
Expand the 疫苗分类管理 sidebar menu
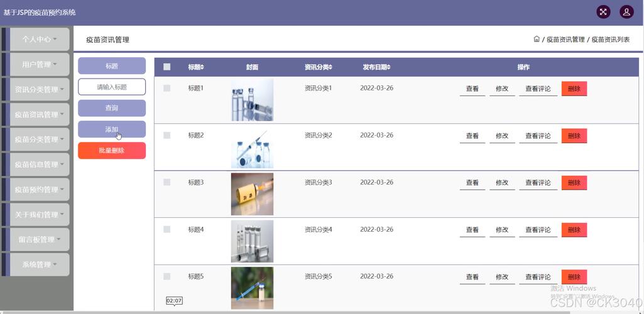[x=40, y=139]
